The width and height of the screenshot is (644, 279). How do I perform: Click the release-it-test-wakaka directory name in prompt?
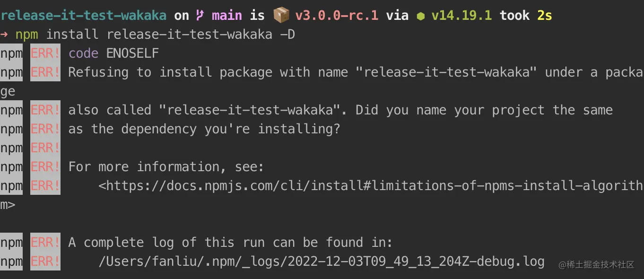coord(83,16)
